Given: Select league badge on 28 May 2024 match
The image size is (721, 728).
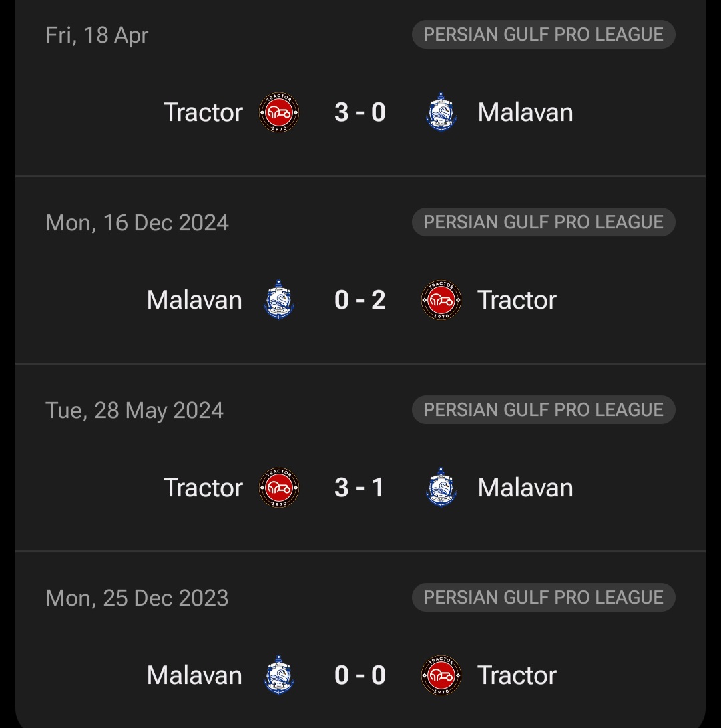Looking at the screenshot, I should tap(543, 410).
